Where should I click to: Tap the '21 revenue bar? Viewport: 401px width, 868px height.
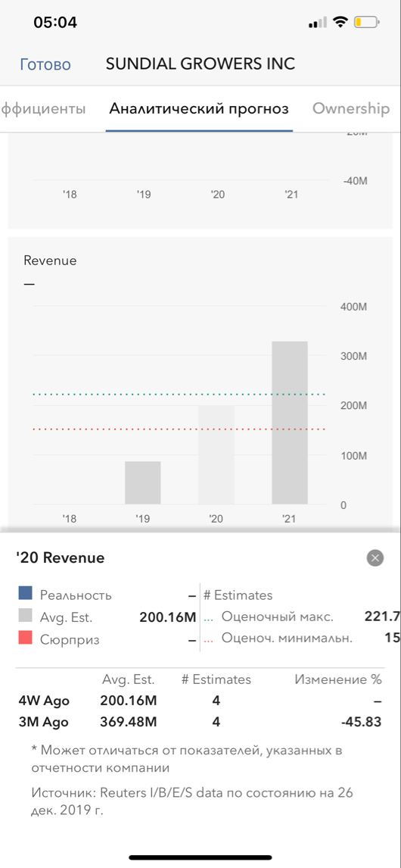pos(290,423)
